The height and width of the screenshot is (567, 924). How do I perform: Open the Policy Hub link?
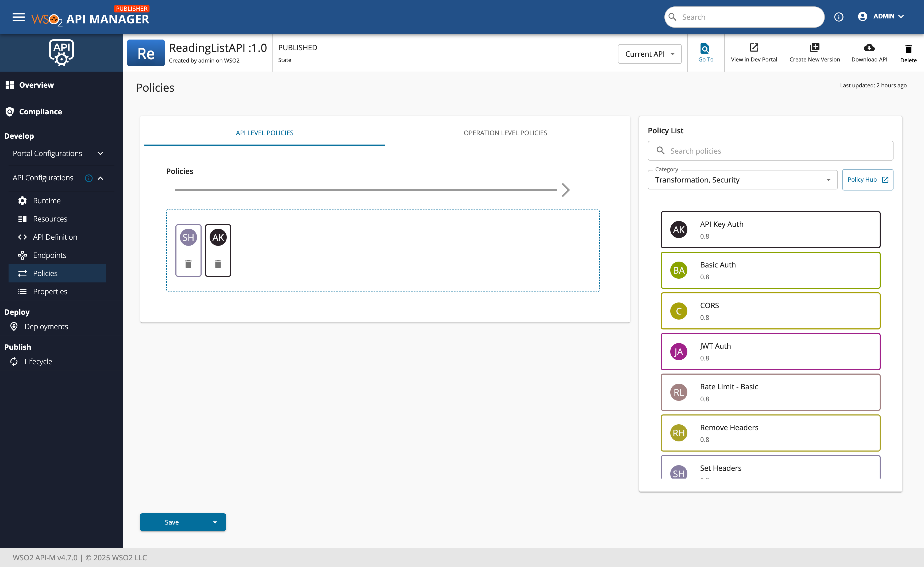pos(867,180)
